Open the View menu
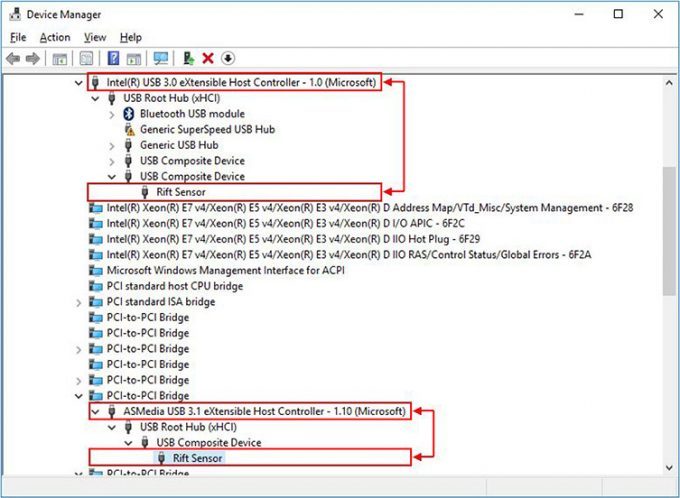The width and height of the screenshot is (680, 498). click(95, 38)
